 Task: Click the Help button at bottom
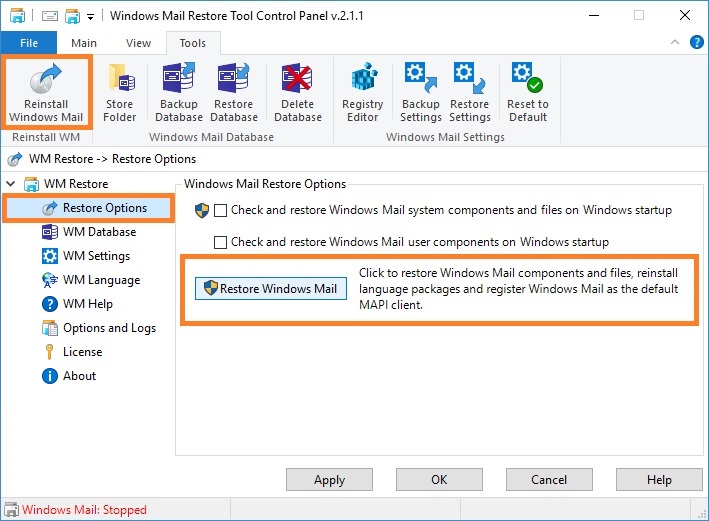point(659,480)
